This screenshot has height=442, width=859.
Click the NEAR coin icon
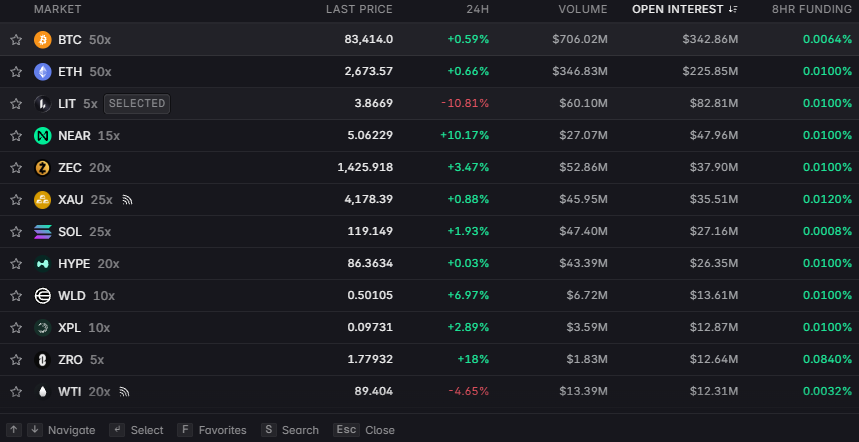click(43, 136)
